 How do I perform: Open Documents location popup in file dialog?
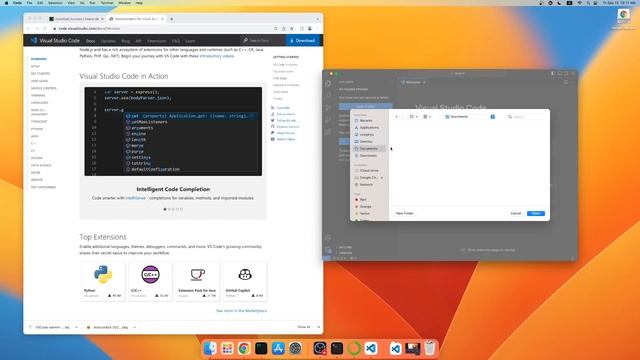coord(470,117)
